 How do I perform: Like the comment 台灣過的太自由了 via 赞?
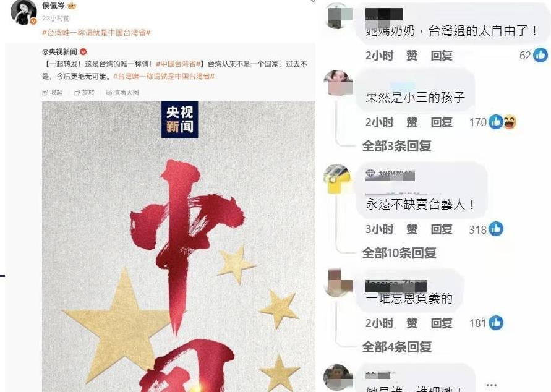click(412, 56)
